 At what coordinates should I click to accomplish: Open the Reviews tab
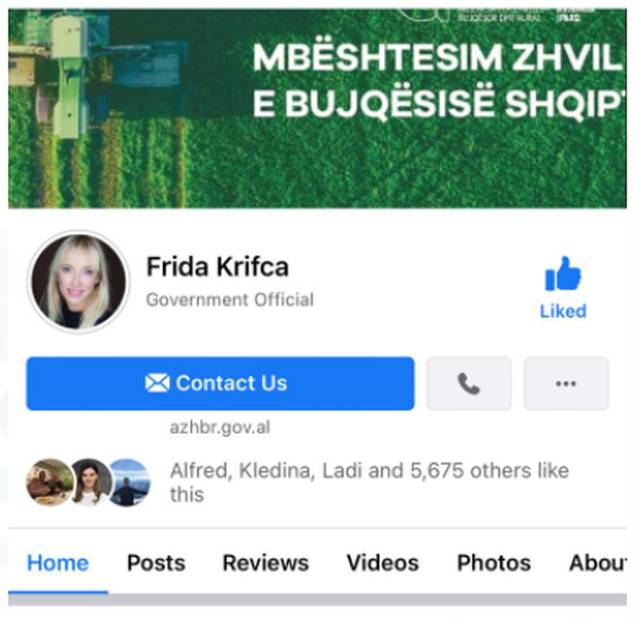(x=266, y=563)
